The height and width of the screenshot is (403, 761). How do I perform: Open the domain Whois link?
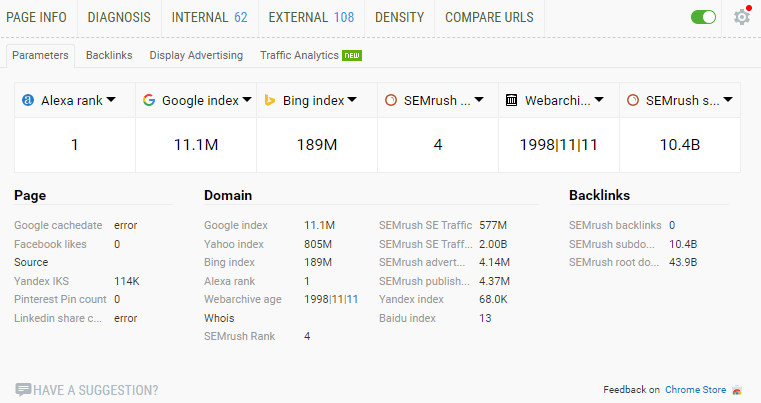click(219, 318)
